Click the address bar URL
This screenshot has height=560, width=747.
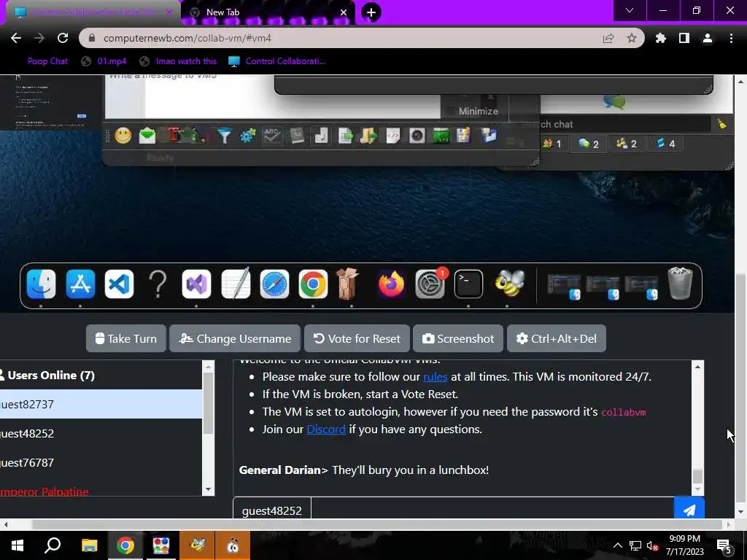187,38
